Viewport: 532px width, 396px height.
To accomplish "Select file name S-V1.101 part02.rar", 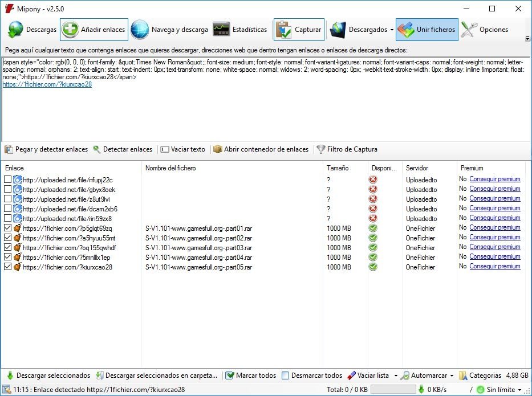I will tap(199, 238).
